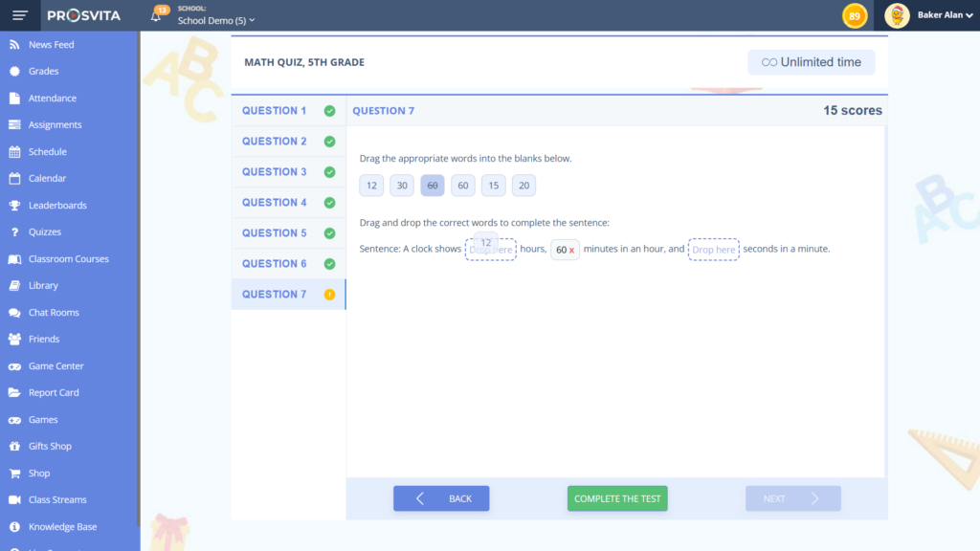Select the 15 word chip
The image size is (980, 551).
click(493, 186)
